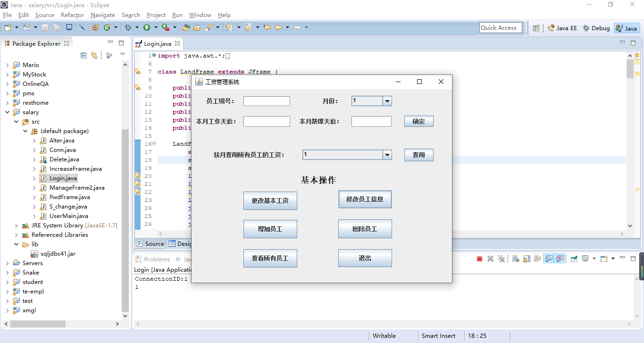Open the 月份 month dropdown
Image resolution: width=644 pixels, height=343 pixels.
pos(387,101)
